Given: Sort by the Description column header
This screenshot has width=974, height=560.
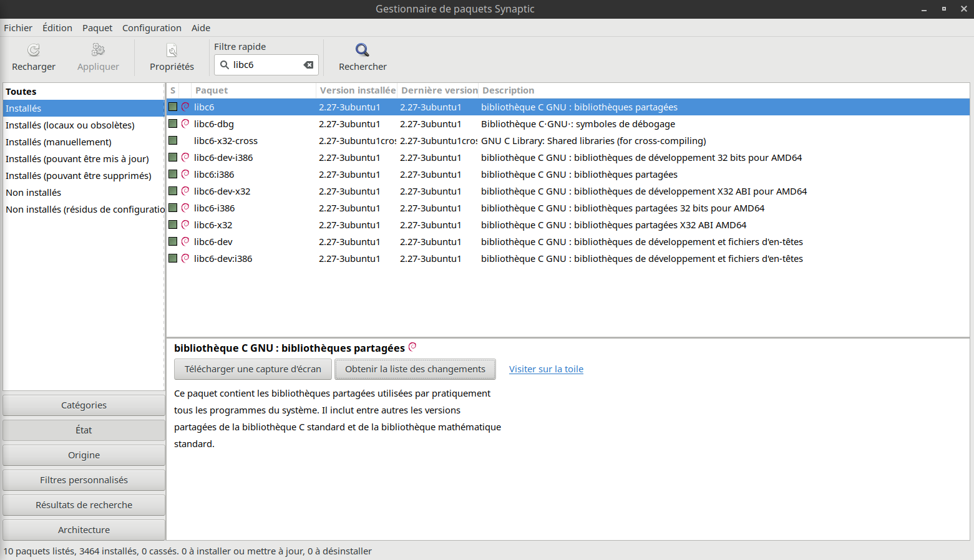Looking at the screenshot, I should [x=724, y=90].
